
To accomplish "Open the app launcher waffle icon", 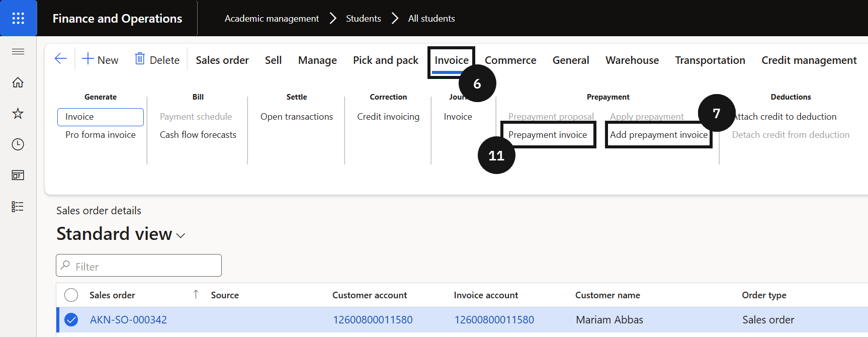I will click(18, 18).
